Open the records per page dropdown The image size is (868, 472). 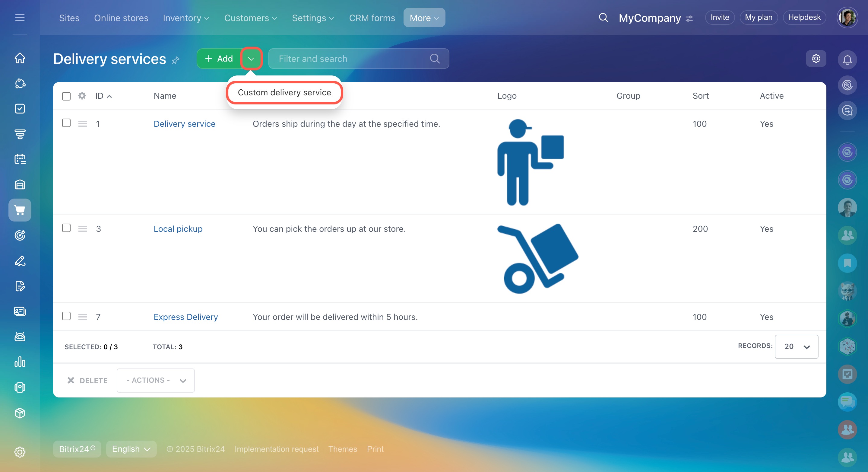click(796, 346)
